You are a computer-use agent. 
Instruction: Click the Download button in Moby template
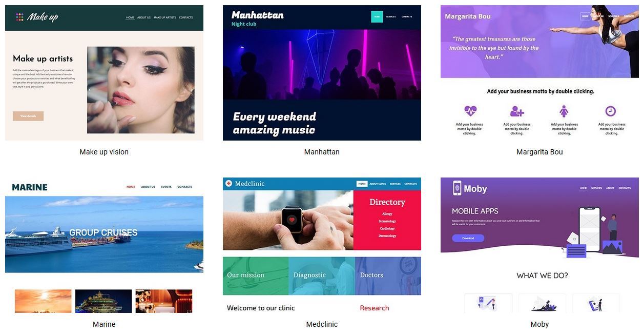pyautogui.click(x=468, y=238)
